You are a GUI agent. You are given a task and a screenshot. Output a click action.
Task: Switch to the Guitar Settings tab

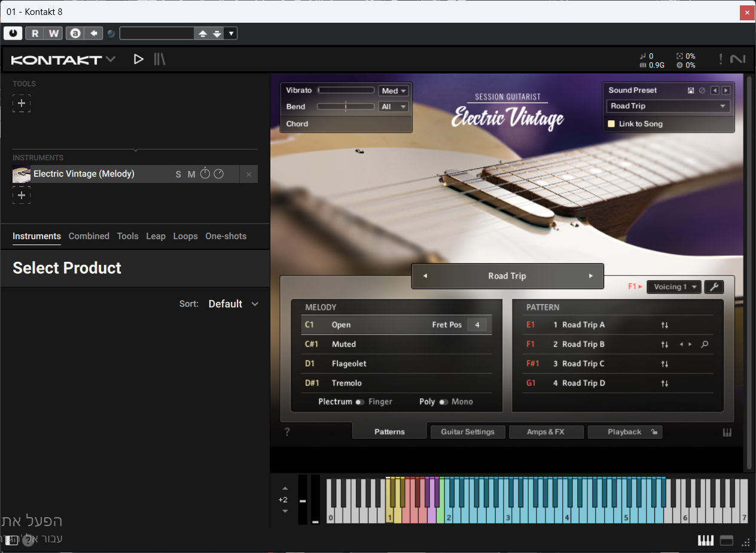[x=468, y=432]
